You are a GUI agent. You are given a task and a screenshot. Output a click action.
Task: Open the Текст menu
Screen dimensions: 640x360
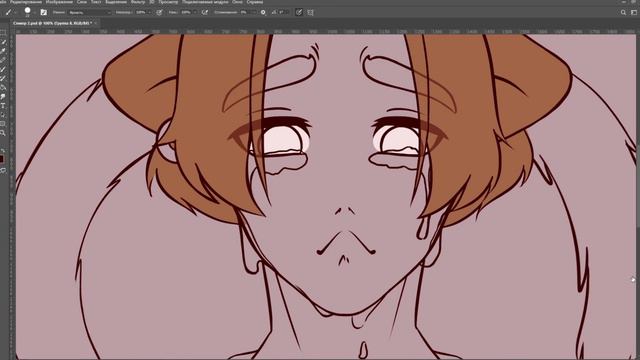[96, 2]
